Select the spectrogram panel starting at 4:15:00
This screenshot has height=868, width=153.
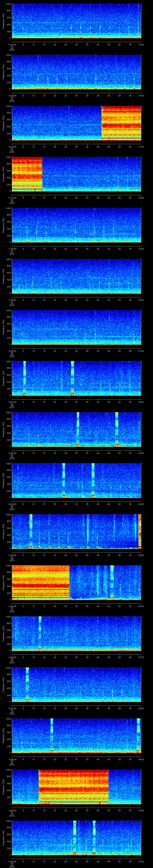coord(76,72)
